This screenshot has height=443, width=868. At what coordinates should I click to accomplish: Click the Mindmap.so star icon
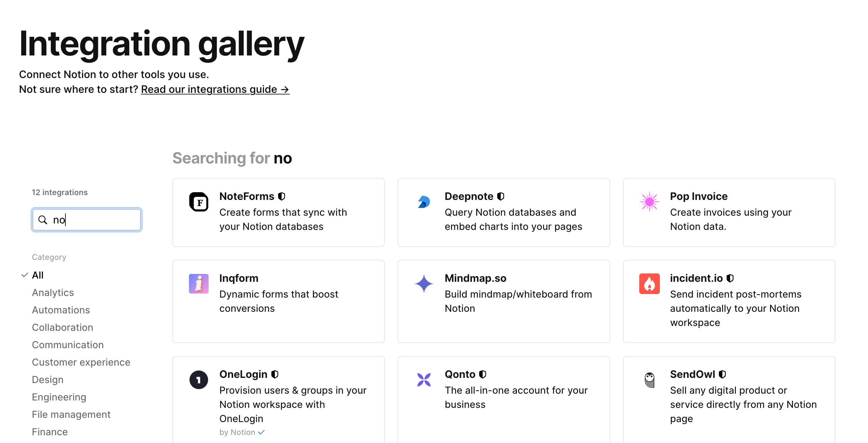424,284
